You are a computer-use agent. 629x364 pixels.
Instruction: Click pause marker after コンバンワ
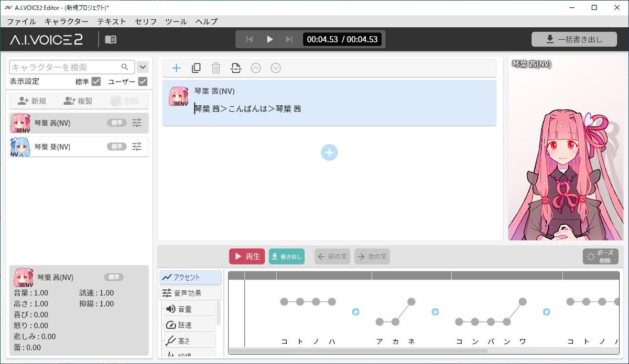tap(547, 312)
